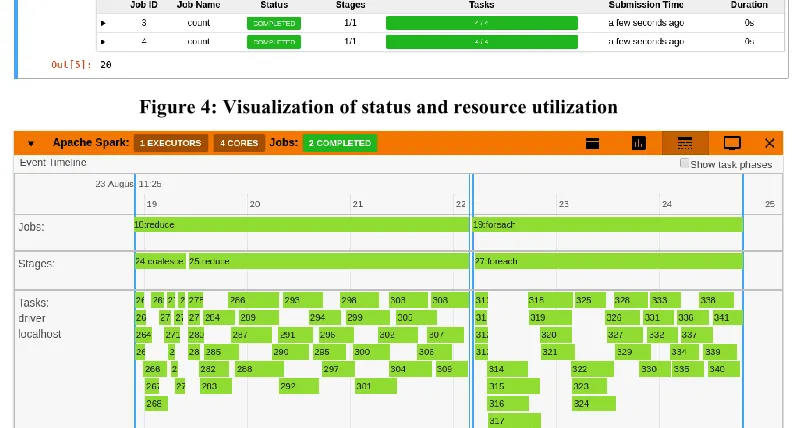Click task 321 in the timeline

[x=557, y=352]
